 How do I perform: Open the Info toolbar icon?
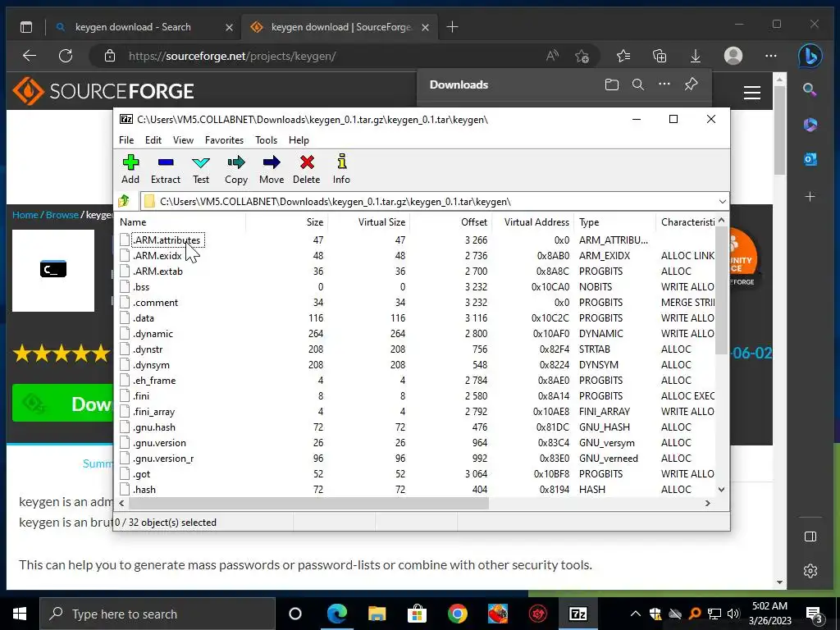click(x=341, y=169)
